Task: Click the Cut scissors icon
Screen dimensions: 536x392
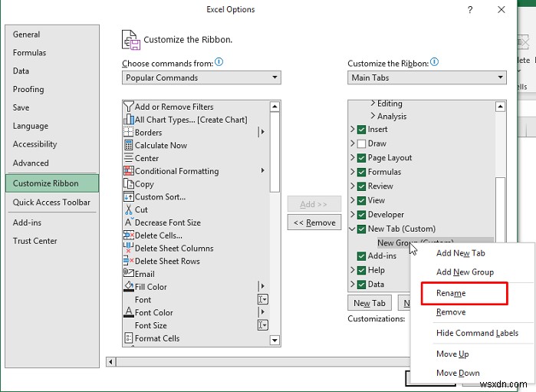Action: (129, 209)
